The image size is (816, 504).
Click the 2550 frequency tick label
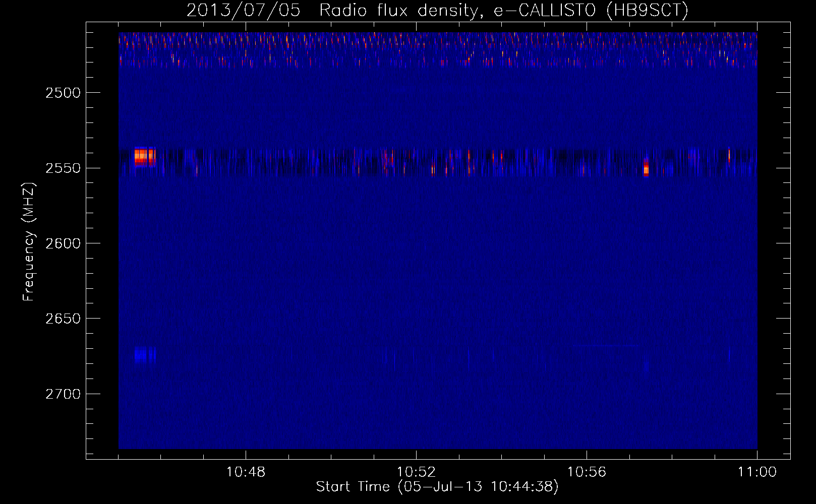63,168
